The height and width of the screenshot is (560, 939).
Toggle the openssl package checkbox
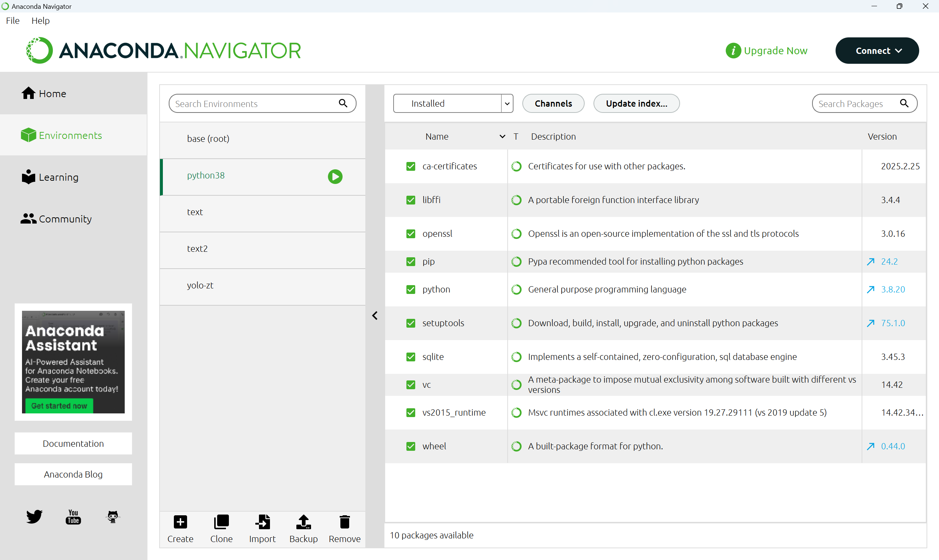point(410,233)
